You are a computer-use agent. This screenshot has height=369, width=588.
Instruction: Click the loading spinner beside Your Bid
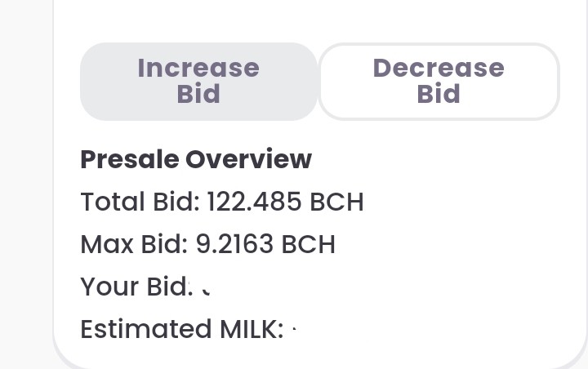coord(206,291)
